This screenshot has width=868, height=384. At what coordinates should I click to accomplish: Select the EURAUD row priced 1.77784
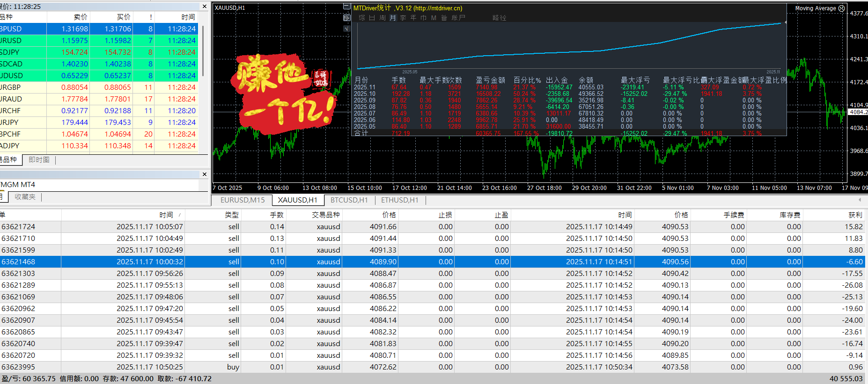99,99
